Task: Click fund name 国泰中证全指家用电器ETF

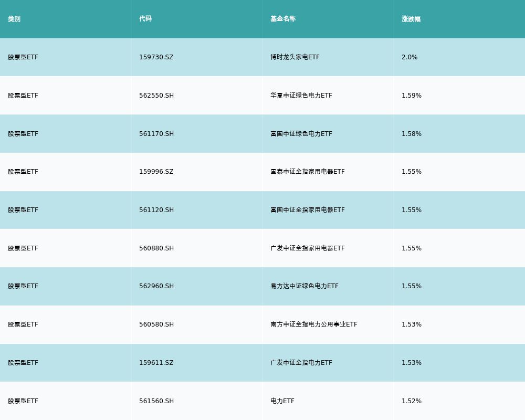Action: pos(308,172)
